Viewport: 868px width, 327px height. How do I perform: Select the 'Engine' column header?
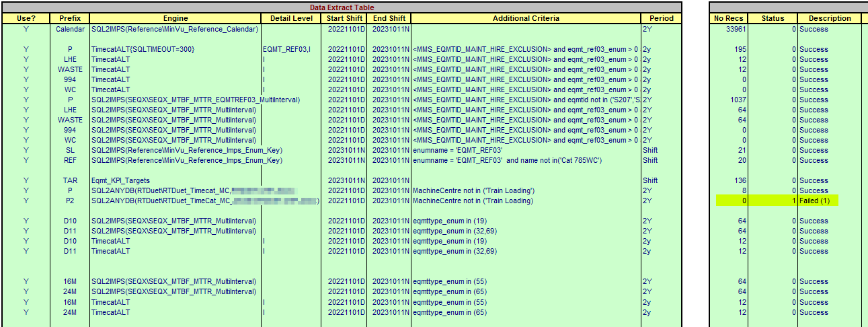tap(175, 18)
